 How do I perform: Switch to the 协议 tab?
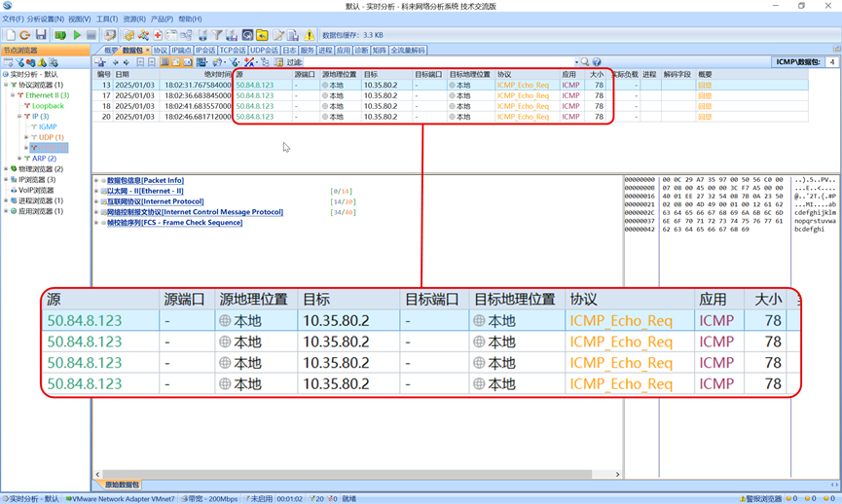[161, 50]
